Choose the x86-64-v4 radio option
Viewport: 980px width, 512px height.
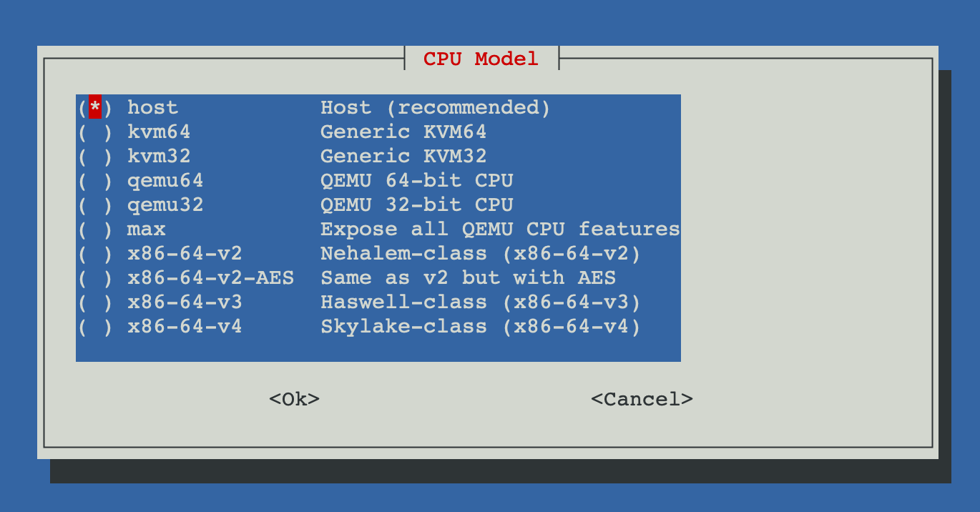click(x=95, y=327)
